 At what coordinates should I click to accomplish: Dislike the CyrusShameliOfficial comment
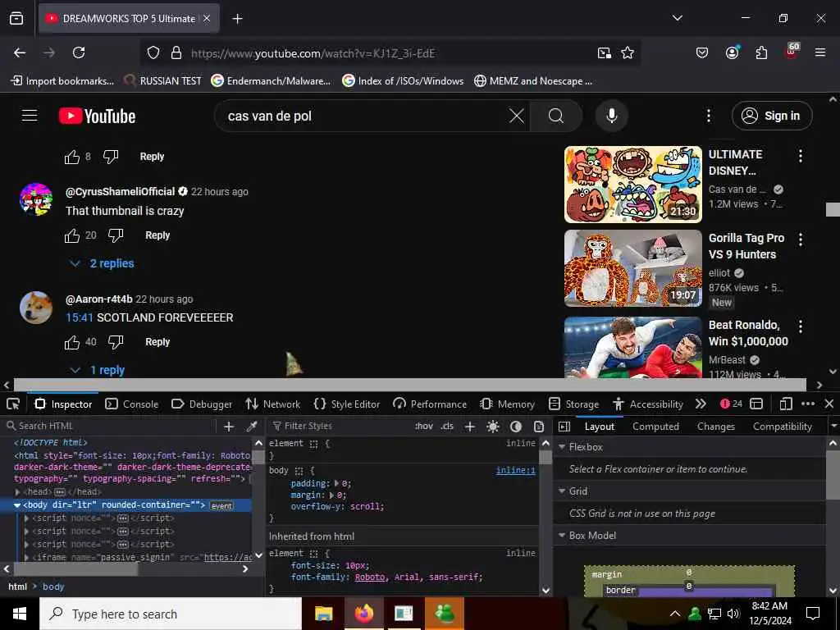116,235
